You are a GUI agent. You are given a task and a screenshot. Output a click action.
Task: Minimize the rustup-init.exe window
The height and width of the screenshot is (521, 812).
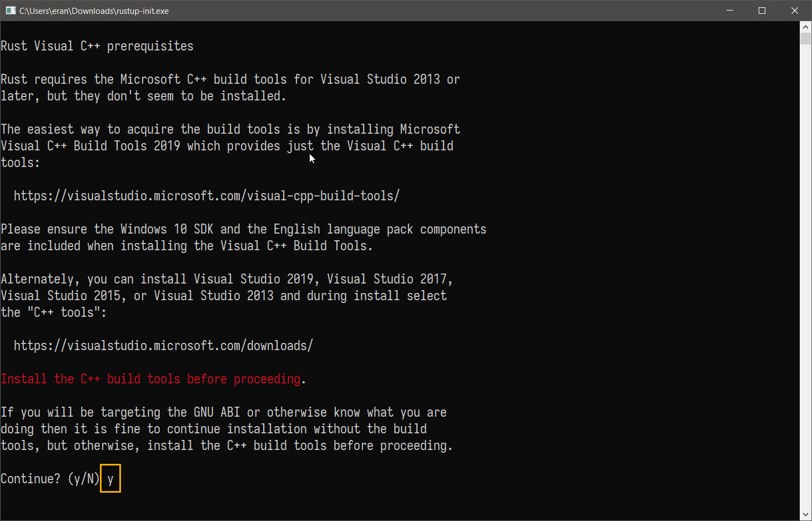[730, 11]
